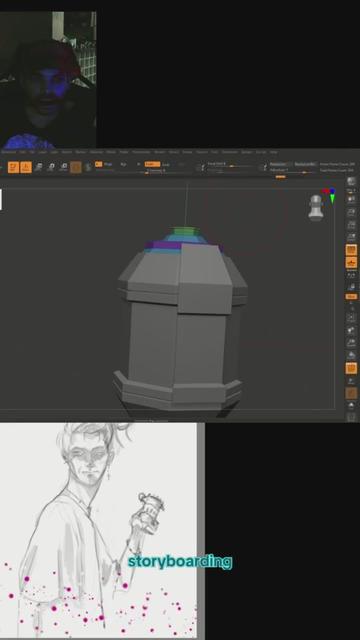Select the Scale transform icon in top shelf

click(51, 167)
